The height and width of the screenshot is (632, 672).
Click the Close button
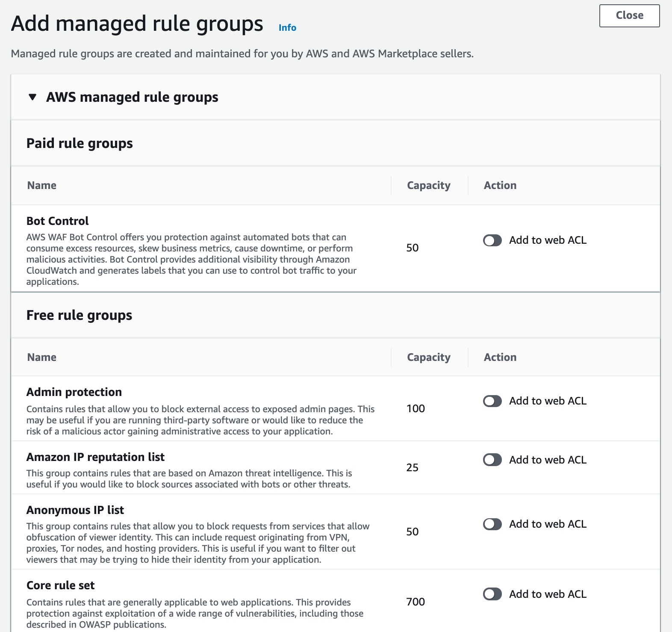[629, 16]
